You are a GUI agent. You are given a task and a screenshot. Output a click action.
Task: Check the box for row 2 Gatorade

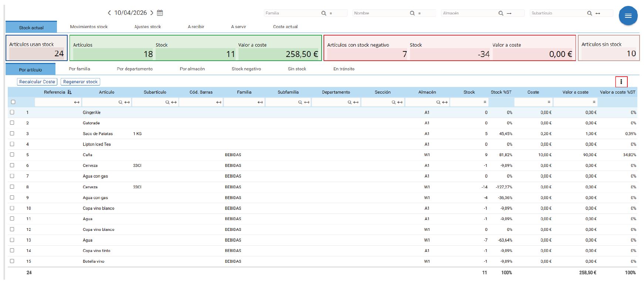pos(12,123)
